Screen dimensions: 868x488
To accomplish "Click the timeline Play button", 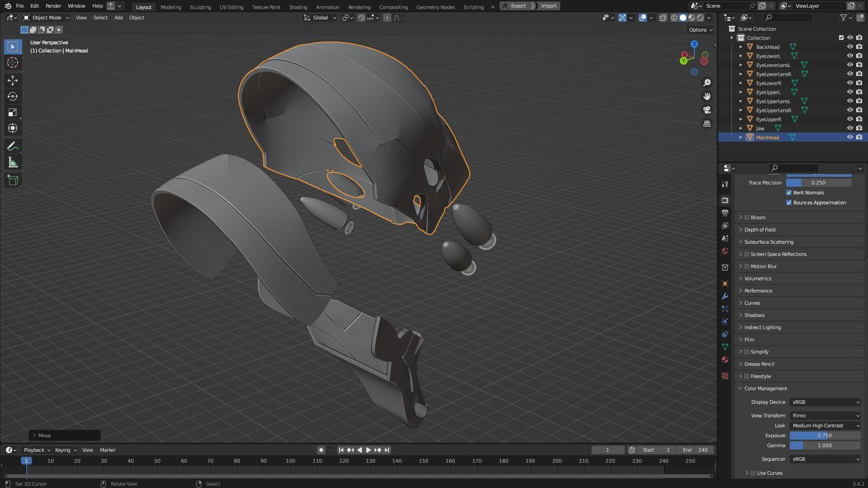I will (x=368, y=450).
